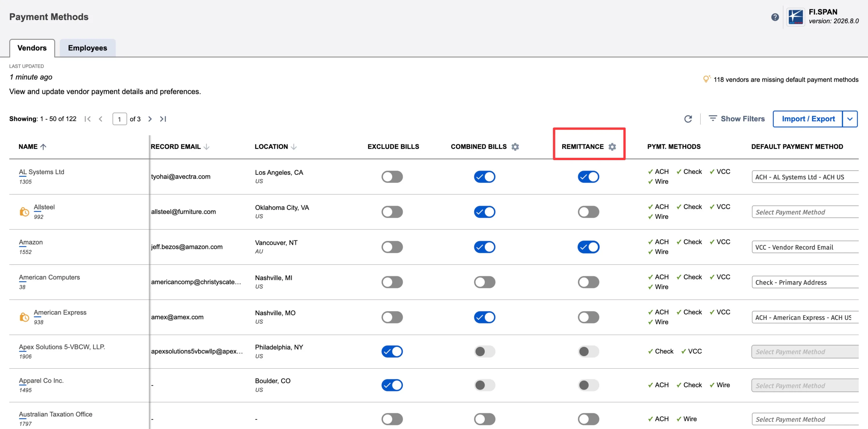The height and width of the screenshot is (429, 868).
Task: Click the Exclude Bills column header
Action: tap(393, 146)
